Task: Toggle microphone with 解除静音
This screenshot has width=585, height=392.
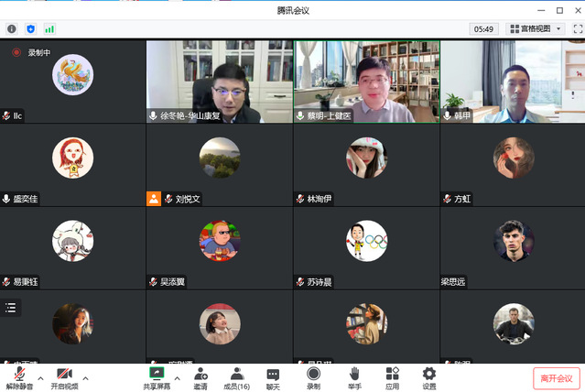Action: 18,377
